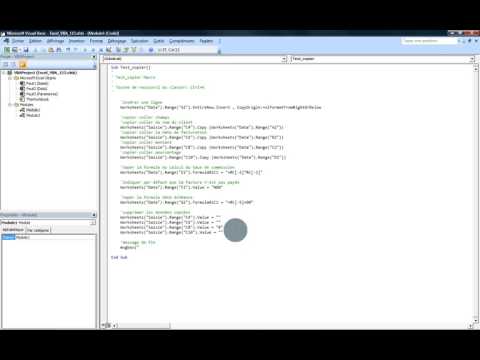Screen dimensions: 480x360
Task: Open the Exécution menu
Action: (x=139, y=41)
